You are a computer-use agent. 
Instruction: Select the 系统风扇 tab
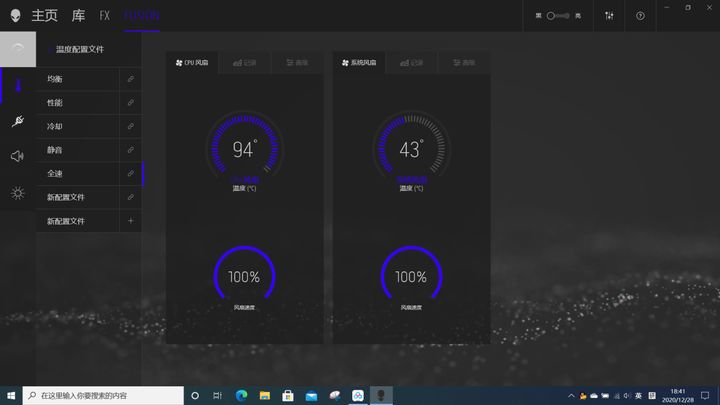click(x=359, y=62)
